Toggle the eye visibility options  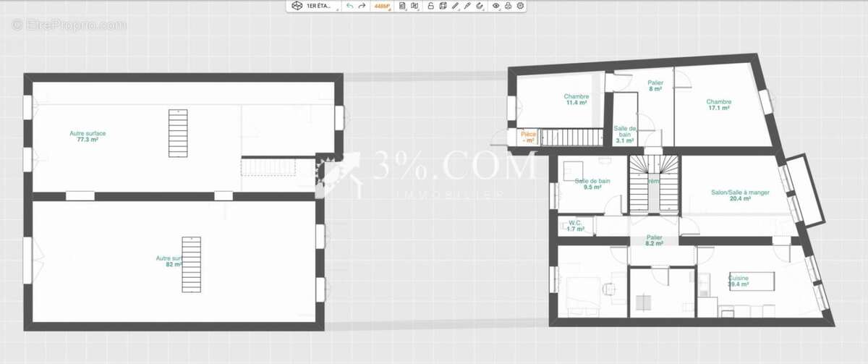coord(496,6)
